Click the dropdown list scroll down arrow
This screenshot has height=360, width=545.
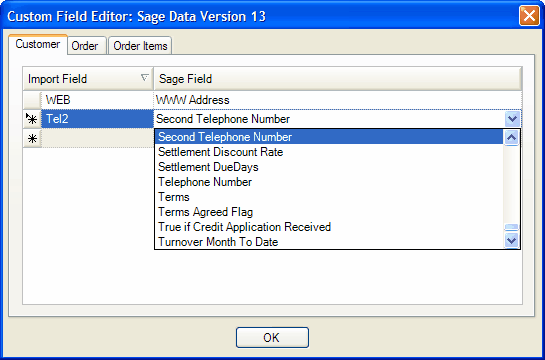(512, 240)
